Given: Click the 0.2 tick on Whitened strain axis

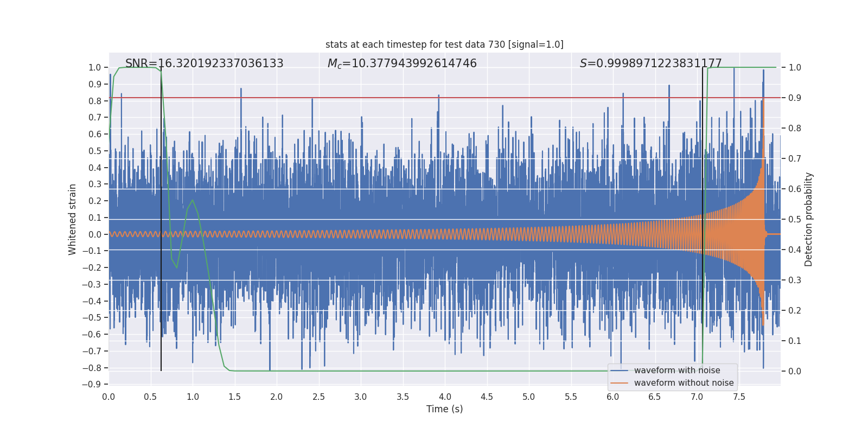Looking at the screenshot, I should pos(95,201).
